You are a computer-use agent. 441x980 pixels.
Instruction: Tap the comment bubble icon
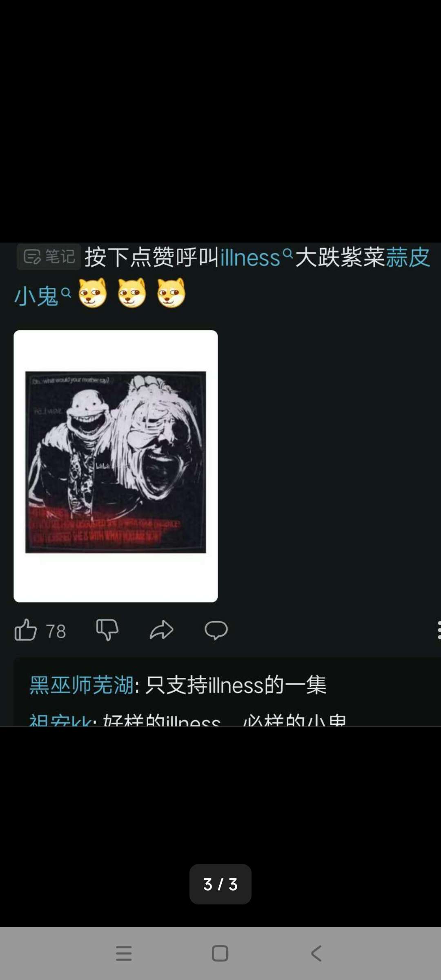(216, 630)
